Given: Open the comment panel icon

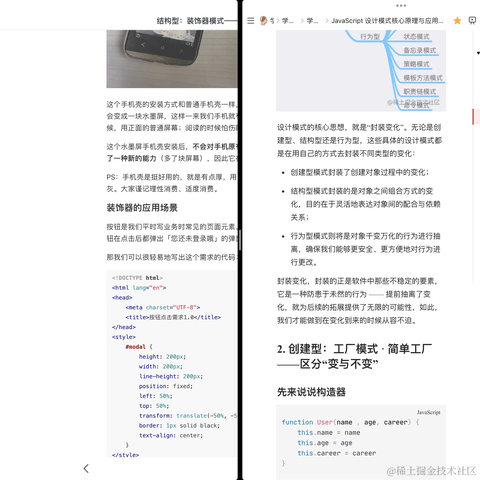Looking at the screenshot, I should (x=472, y=21).
